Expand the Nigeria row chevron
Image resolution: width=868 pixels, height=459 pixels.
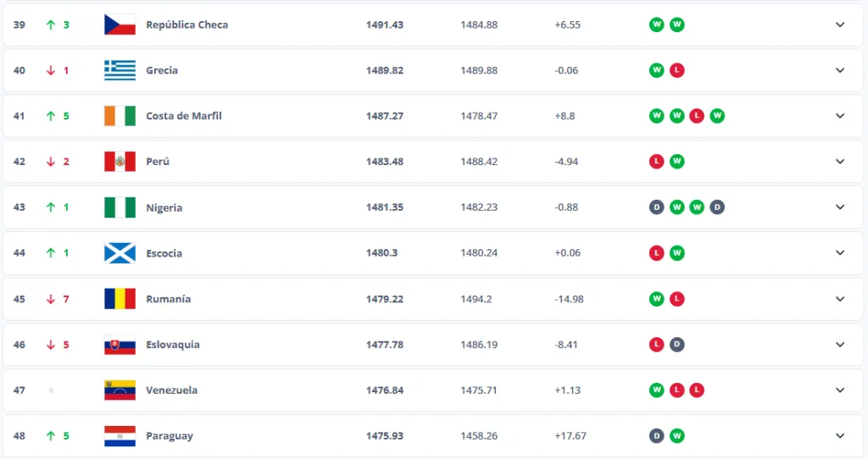840,207
